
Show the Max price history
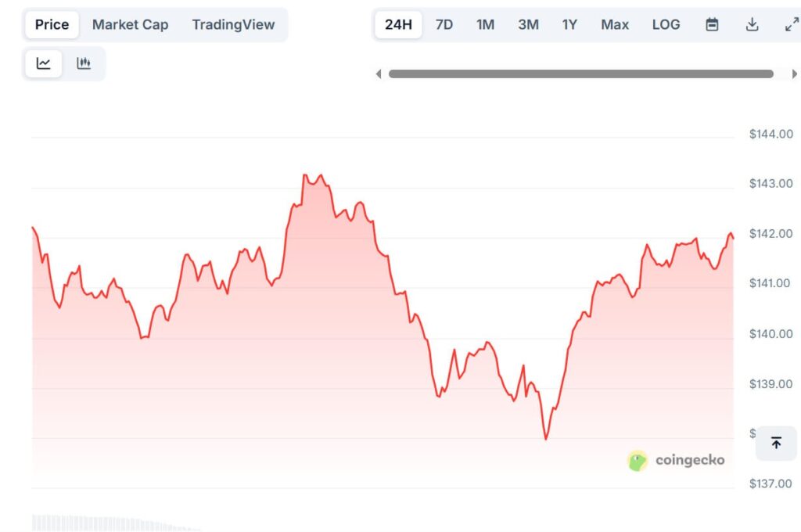click(x=615, y=24)
